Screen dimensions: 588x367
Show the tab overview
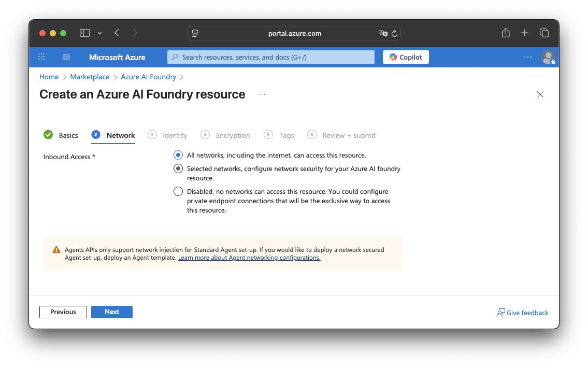(544, 33)
